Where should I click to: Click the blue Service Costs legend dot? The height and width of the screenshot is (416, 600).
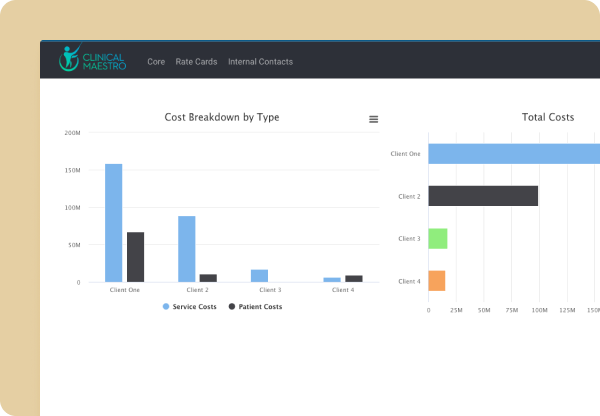(x=166, y=307)
